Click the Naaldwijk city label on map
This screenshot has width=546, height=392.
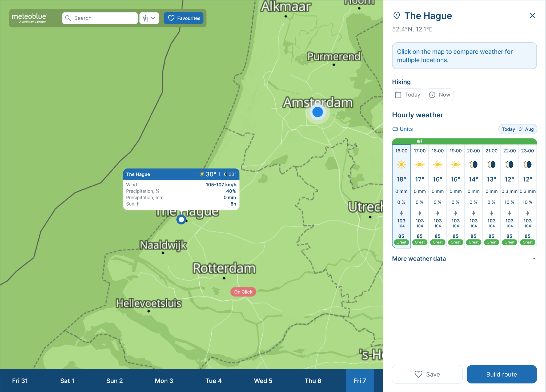coord(163,245)
